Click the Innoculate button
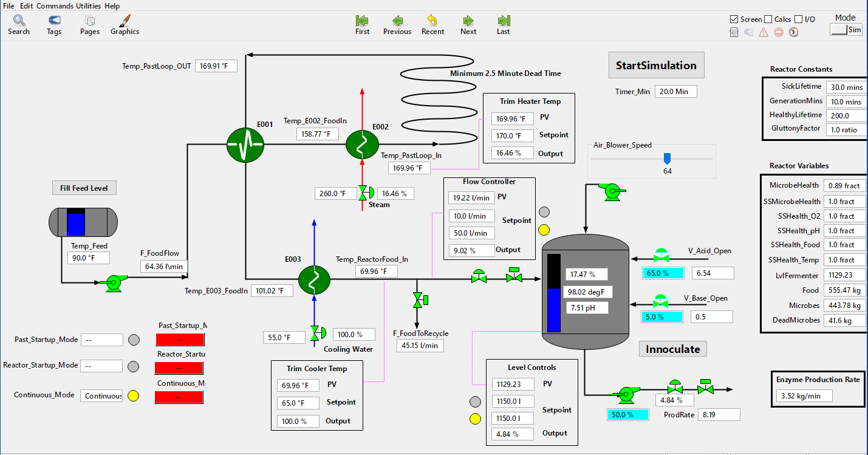The image size is (868, 455). [x=673, y=349]
